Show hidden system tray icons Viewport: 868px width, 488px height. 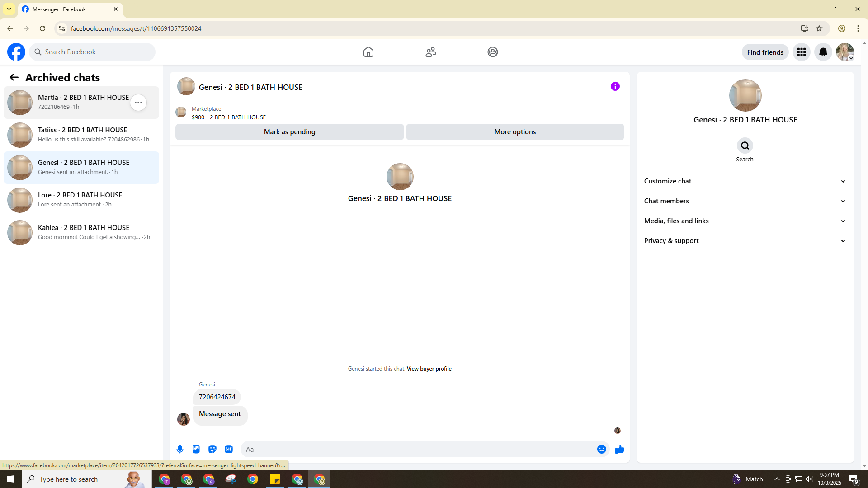click(777, 479)
